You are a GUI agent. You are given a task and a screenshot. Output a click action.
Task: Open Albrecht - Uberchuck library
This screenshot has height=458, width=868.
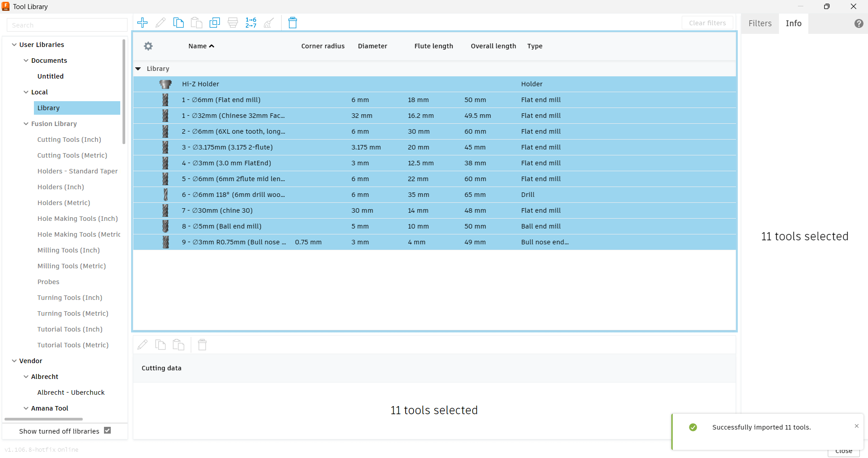tap(71, 393)
